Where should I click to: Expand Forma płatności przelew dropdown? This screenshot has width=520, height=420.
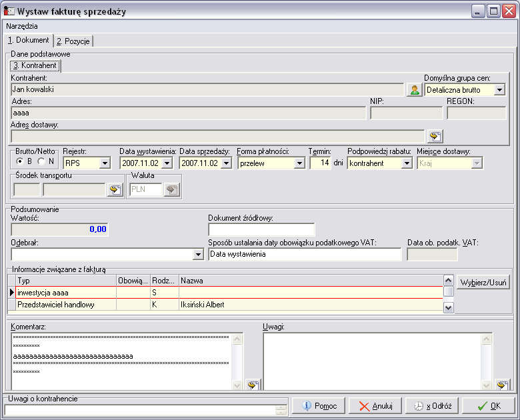coord(299,163)
